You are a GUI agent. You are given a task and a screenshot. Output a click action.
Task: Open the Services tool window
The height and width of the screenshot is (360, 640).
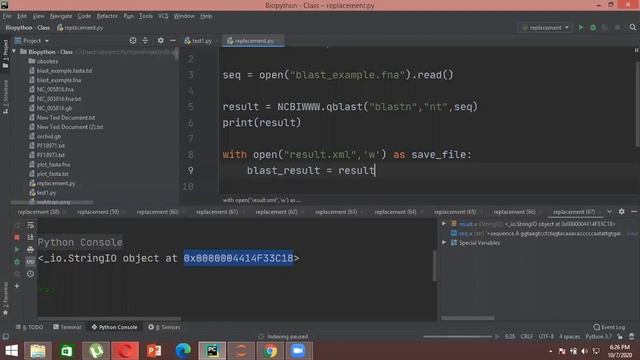click(164, 327)
